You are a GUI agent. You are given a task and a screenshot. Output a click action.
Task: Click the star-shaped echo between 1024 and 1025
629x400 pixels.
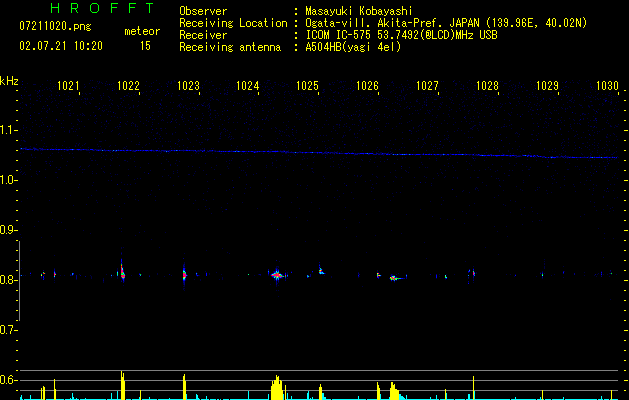[277, 275]
